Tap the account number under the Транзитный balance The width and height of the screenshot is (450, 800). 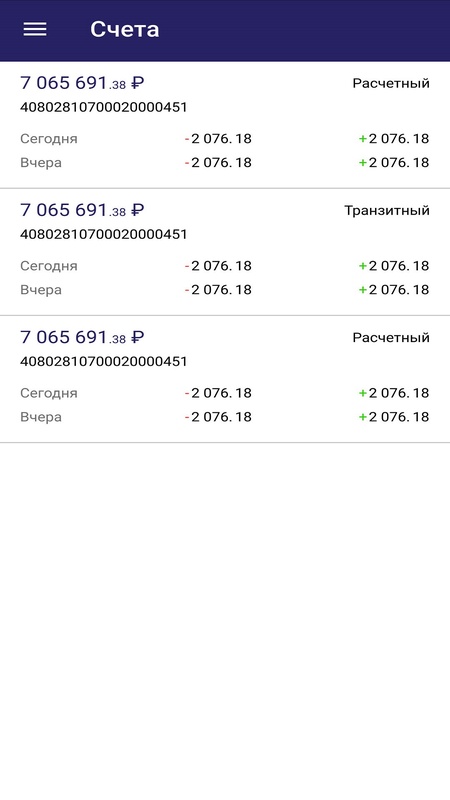click(104, 234)
